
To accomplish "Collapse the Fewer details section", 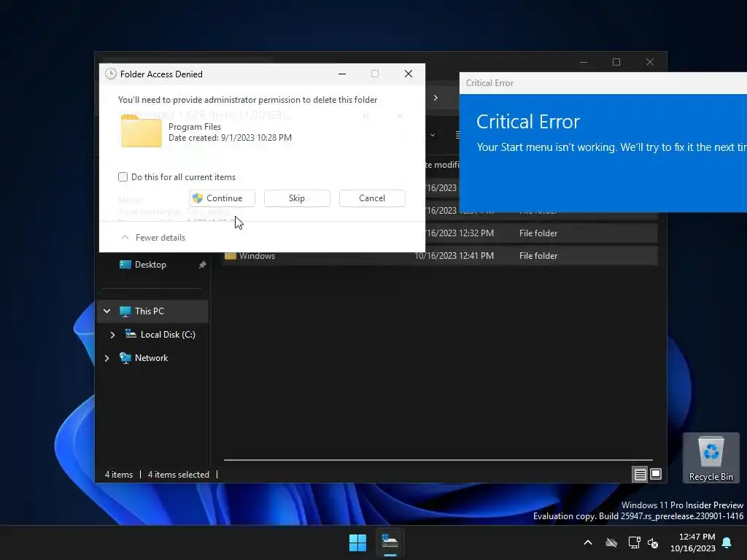I will [x=153, y=238].
